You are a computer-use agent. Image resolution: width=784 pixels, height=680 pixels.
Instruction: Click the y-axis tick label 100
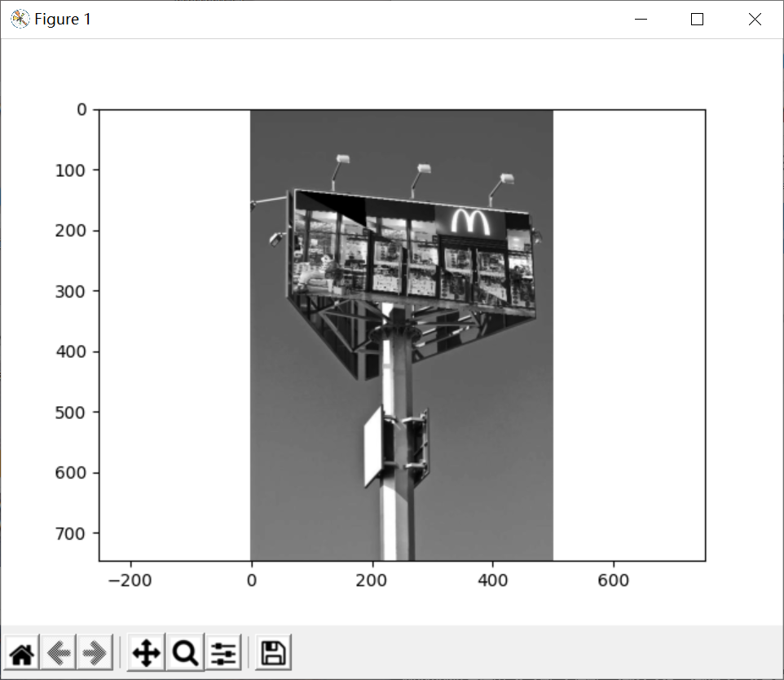tap(71, 170)
